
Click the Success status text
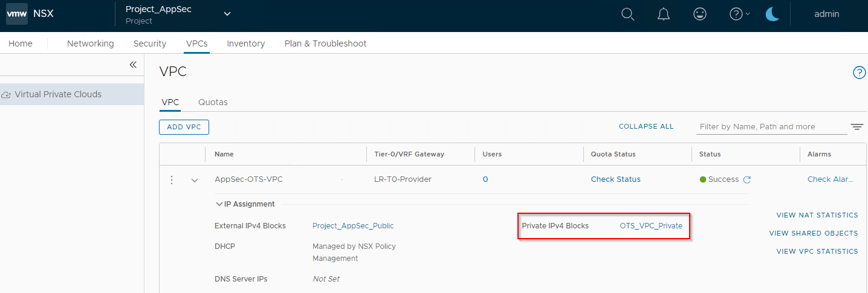pos(724,179)
